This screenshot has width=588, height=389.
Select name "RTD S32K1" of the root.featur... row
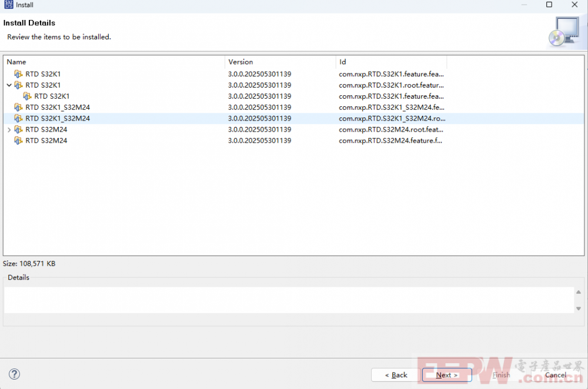tap(43, 85)
